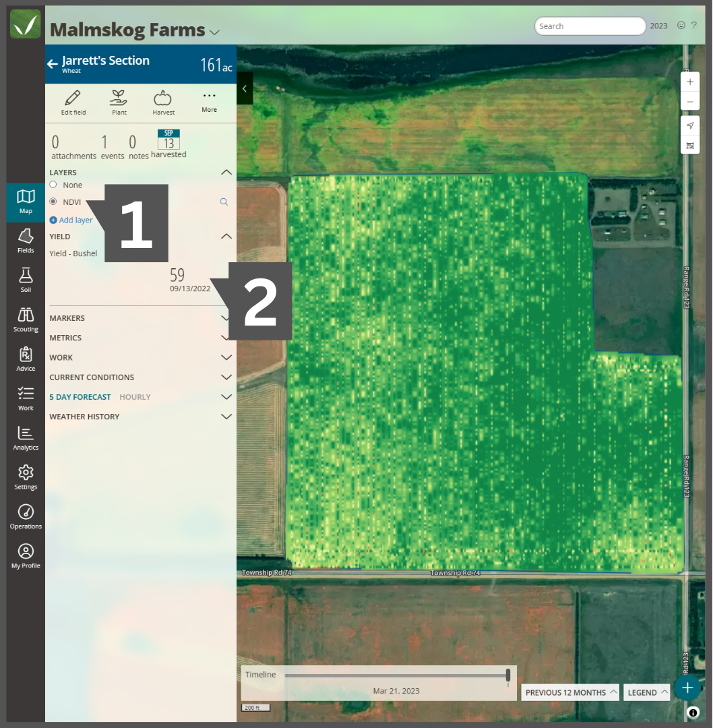Screen dimensions: 713x728
Task: Click the locate arrow map button
Action: coord(690,126)
